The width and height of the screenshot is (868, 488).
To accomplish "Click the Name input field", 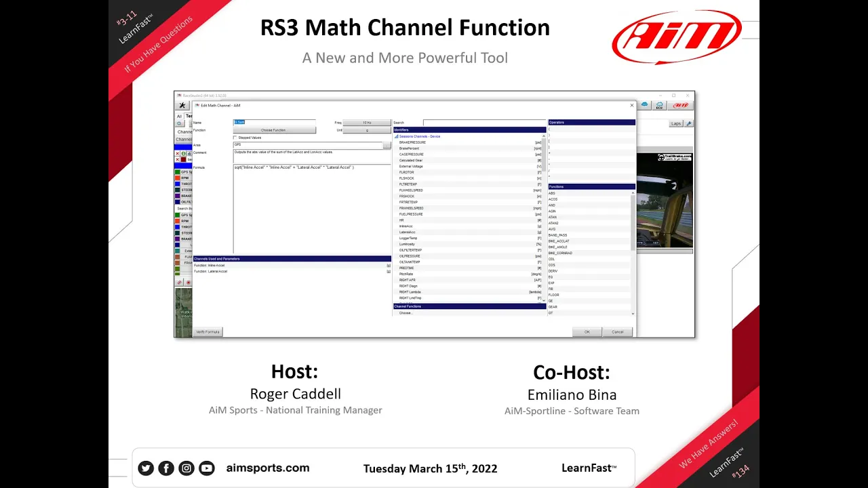I will [275, 123].
